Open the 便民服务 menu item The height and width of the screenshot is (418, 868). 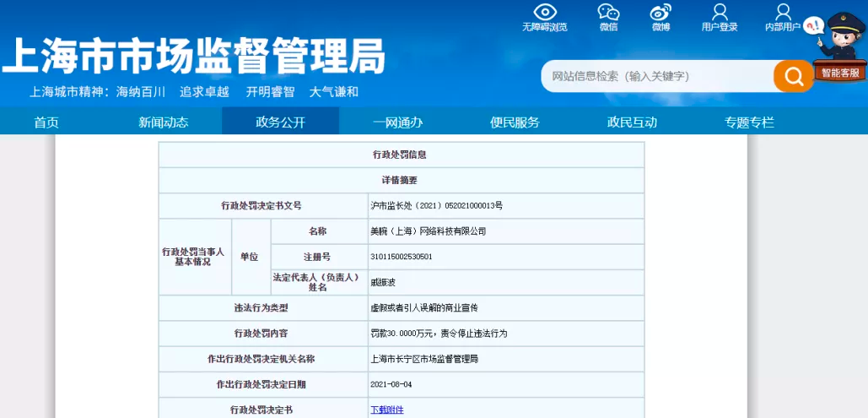pos(515,122)
